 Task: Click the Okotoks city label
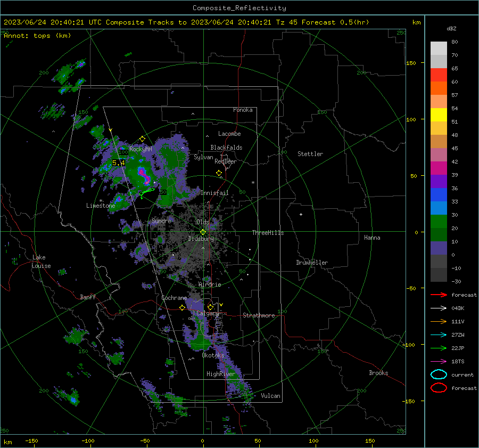[213, 355]
